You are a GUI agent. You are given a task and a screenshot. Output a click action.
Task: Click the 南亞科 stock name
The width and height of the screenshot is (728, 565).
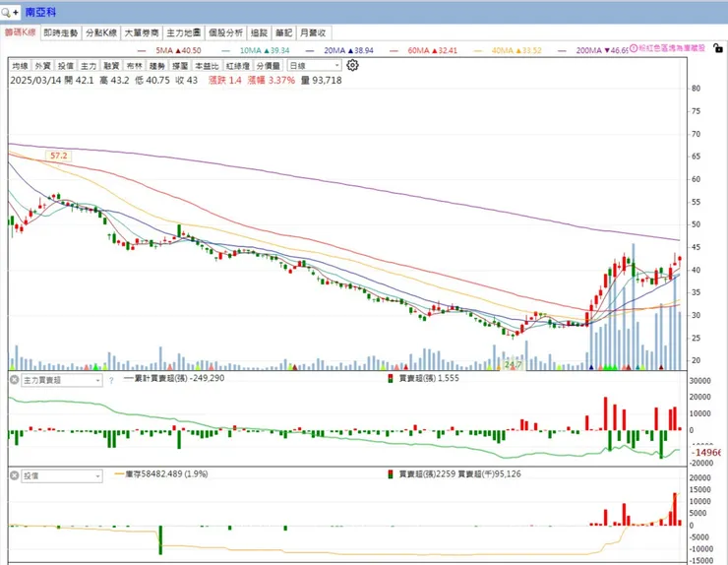pyautogui.click(x=41, y=12)
